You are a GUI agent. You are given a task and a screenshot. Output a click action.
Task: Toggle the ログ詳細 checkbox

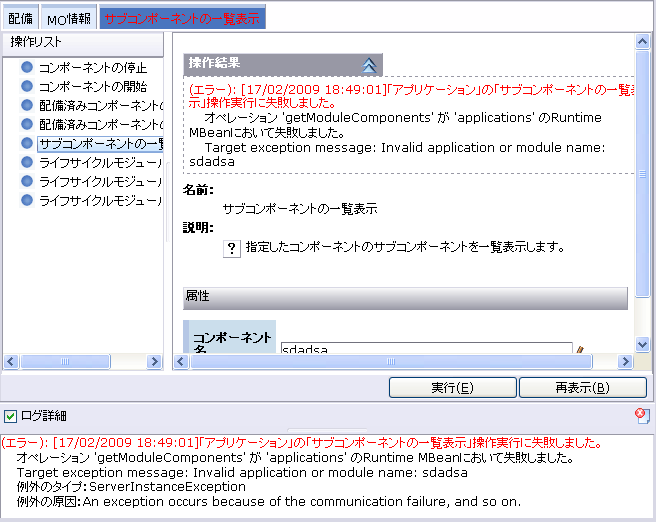pos(10,415)
